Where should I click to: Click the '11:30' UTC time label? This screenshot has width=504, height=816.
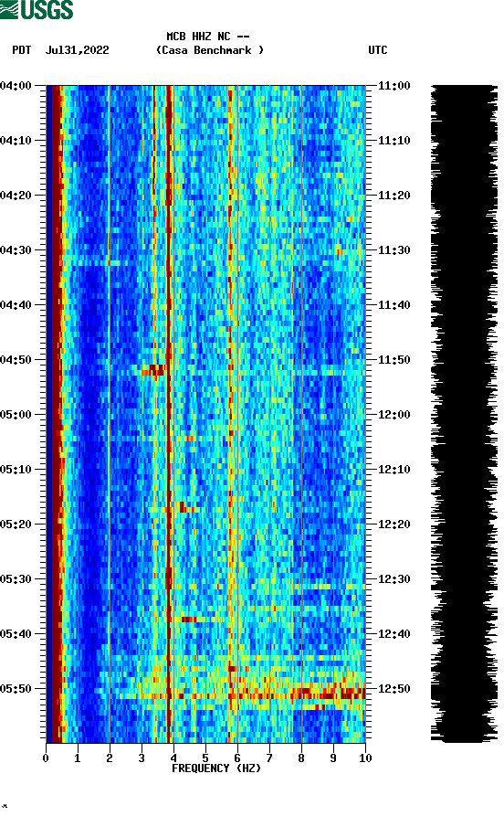394,249
